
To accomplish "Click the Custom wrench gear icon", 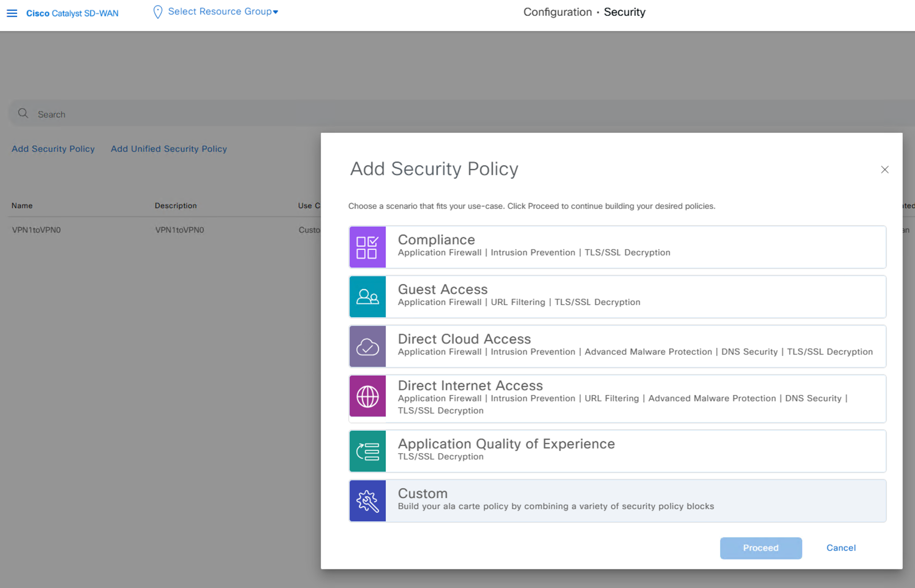I will [367, 501].
